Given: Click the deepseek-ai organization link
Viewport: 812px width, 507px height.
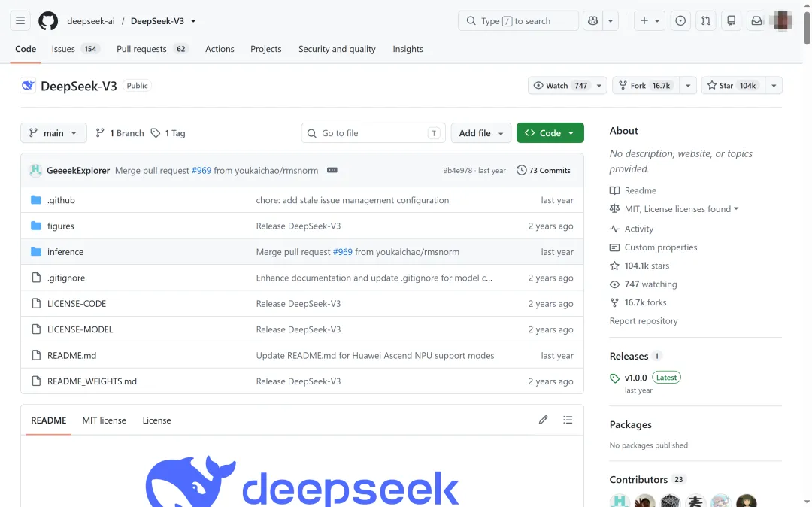Looking at the screenshot, I should click(91, 21).
